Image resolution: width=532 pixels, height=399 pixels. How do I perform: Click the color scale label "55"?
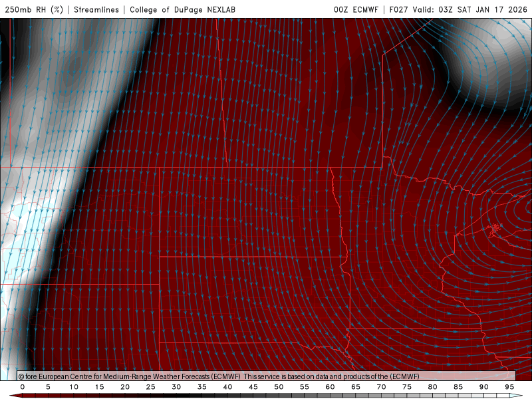(305, 387)
